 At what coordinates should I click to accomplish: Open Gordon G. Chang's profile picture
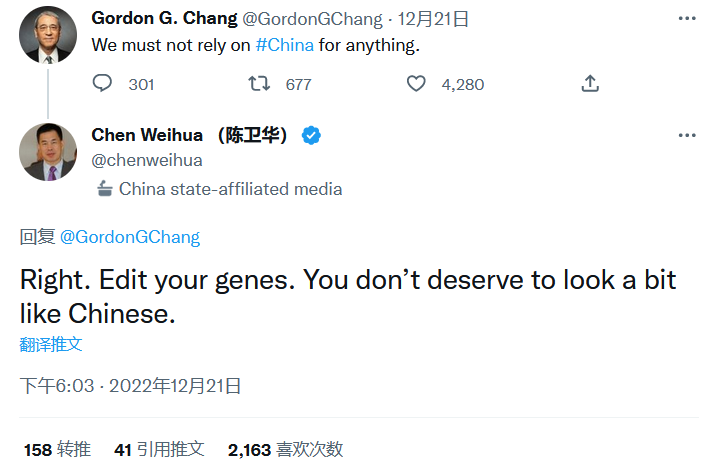(48, 34)
